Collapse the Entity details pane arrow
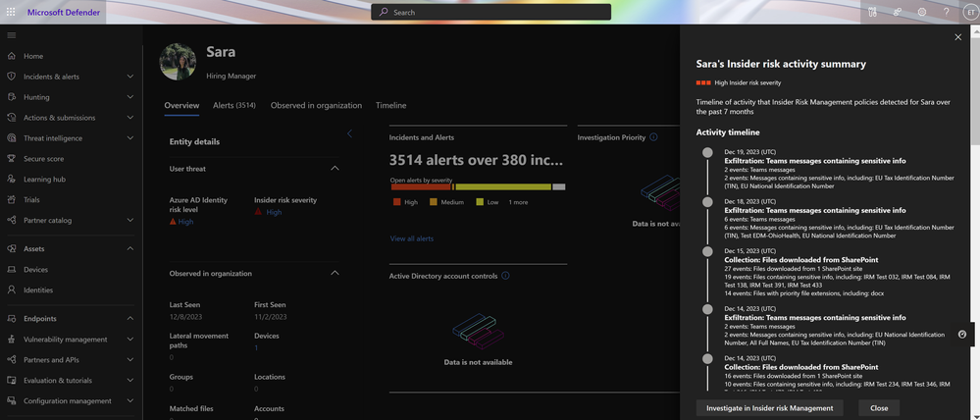This screenshot has height=420, width=980. coord(349,133)
